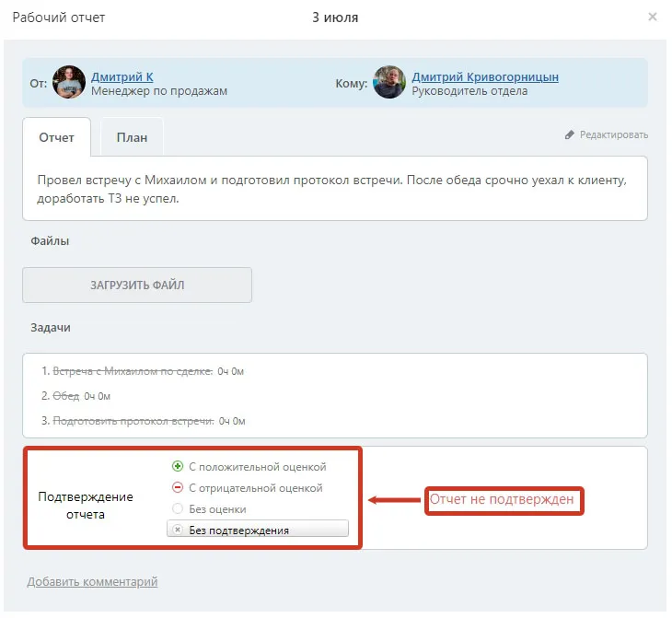This screenshot has height=618, width=672.
Task: Click the Менеджер по продажам role text
Action: tap(159, 91)
